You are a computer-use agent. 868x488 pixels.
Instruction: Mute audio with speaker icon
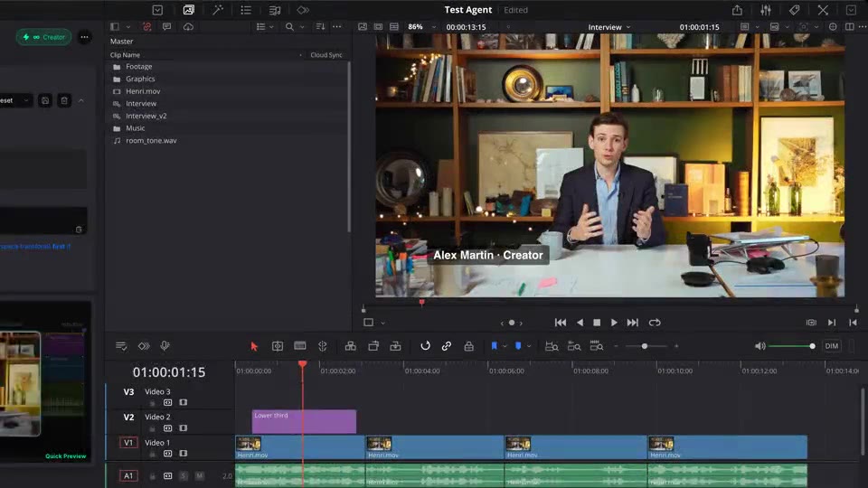[x=760, y=346]
